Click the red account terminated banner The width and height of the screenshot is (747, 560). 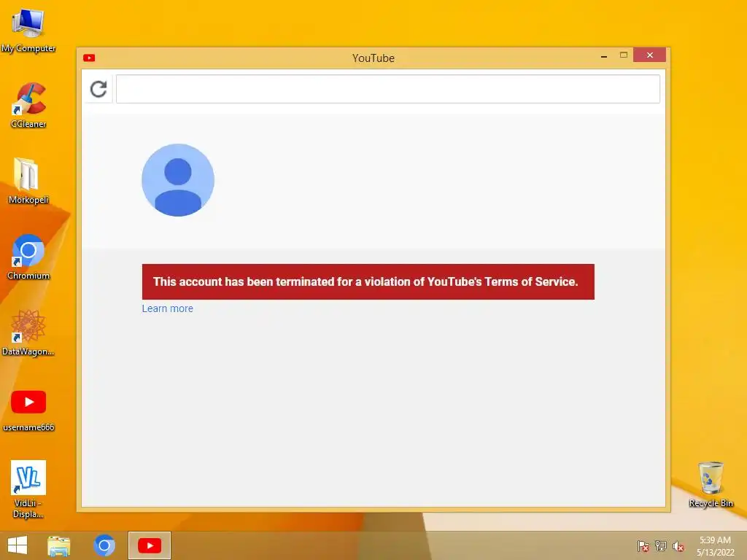point(368,281)
